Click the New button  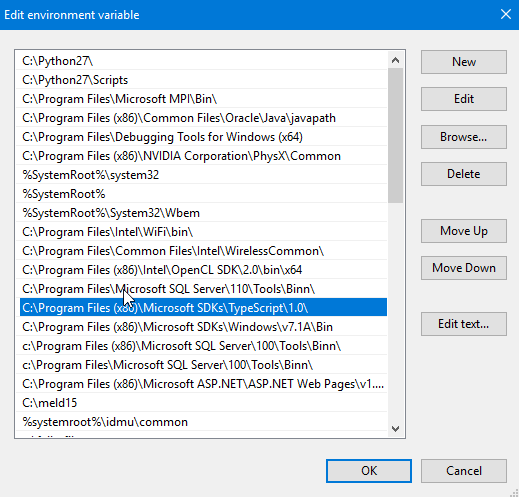464,62
